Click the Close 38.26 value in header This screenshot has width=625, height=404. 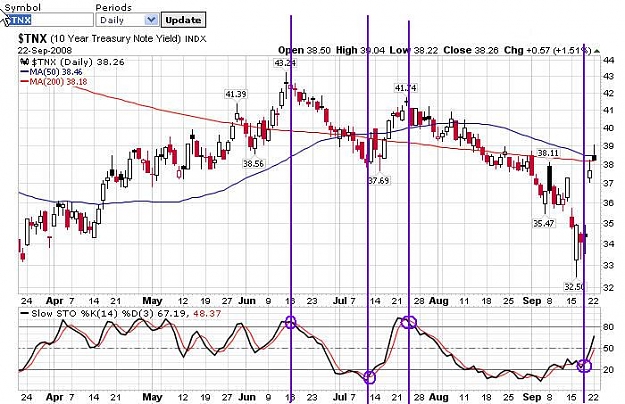[471, 51]
